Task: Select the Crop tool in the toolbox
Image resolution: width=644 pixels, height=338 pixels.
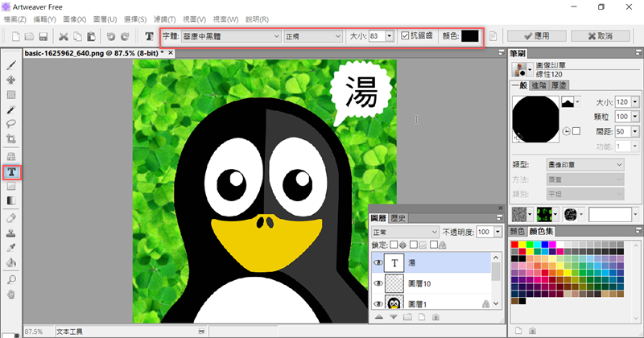Action: 11,138
